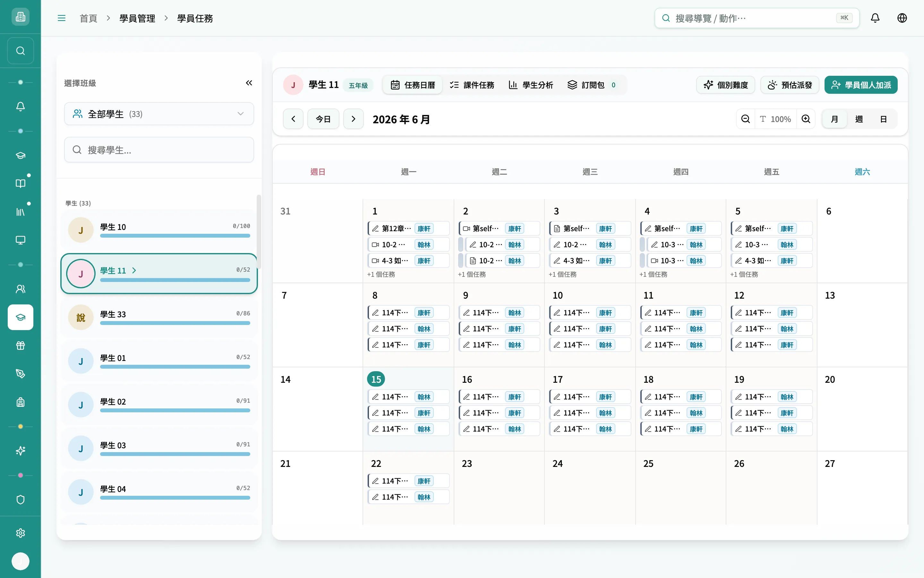The height and width of the screenshot is (578, 924).
Task: Select the 訂閱包 tab
Action: [592, 85]
